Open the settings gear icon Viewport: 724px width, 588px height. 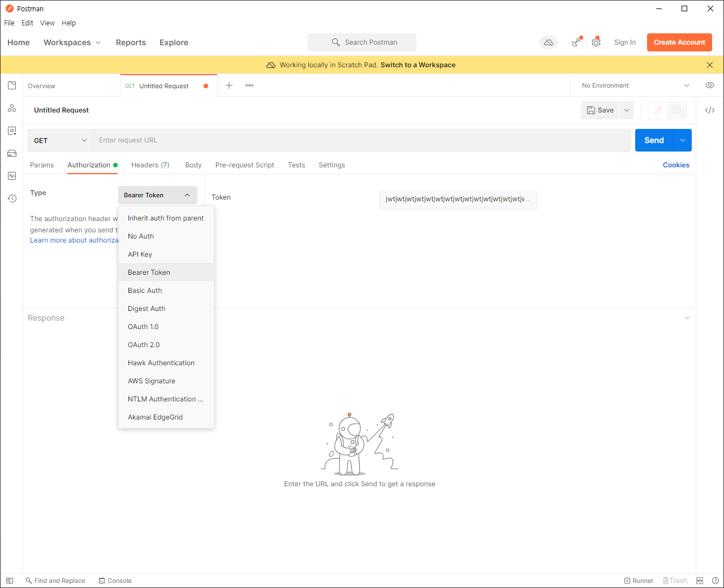click(596, 42)
